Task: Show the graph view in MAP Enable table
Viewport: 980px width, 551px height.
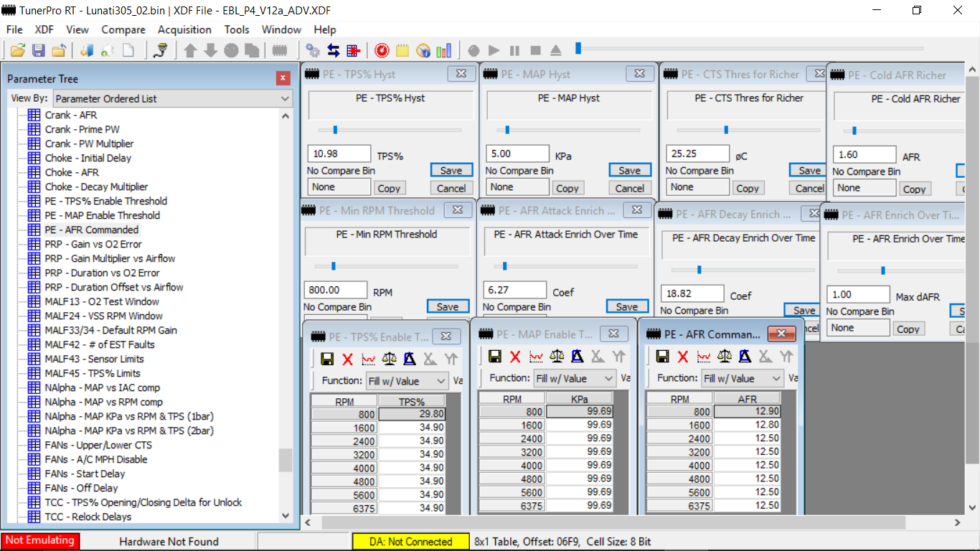Action: (536, 357)
